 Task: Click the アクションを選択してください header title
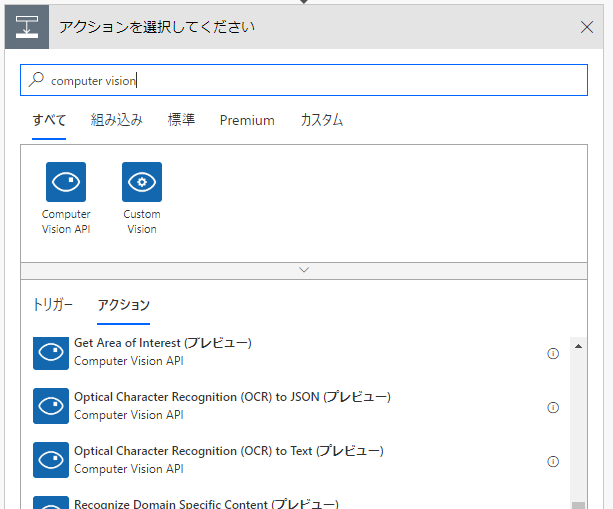click(x=157, y=27)
